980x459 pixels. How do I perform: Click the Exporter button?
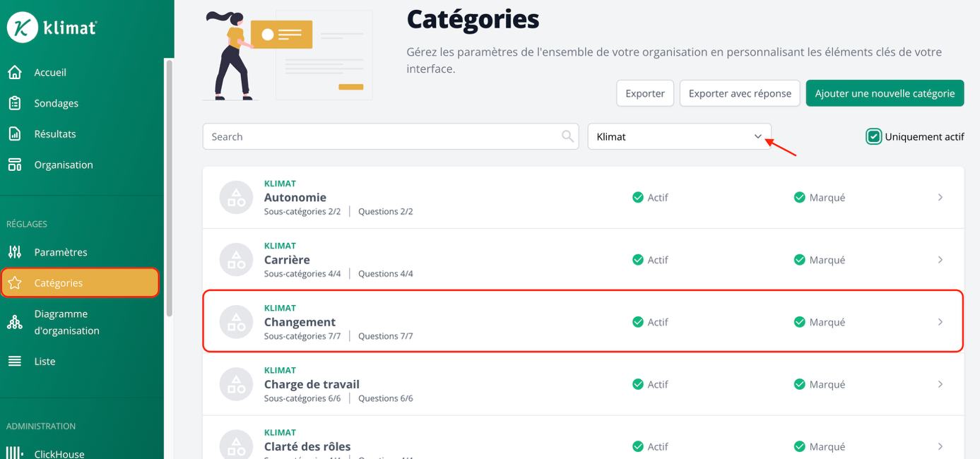coord(644,93)
